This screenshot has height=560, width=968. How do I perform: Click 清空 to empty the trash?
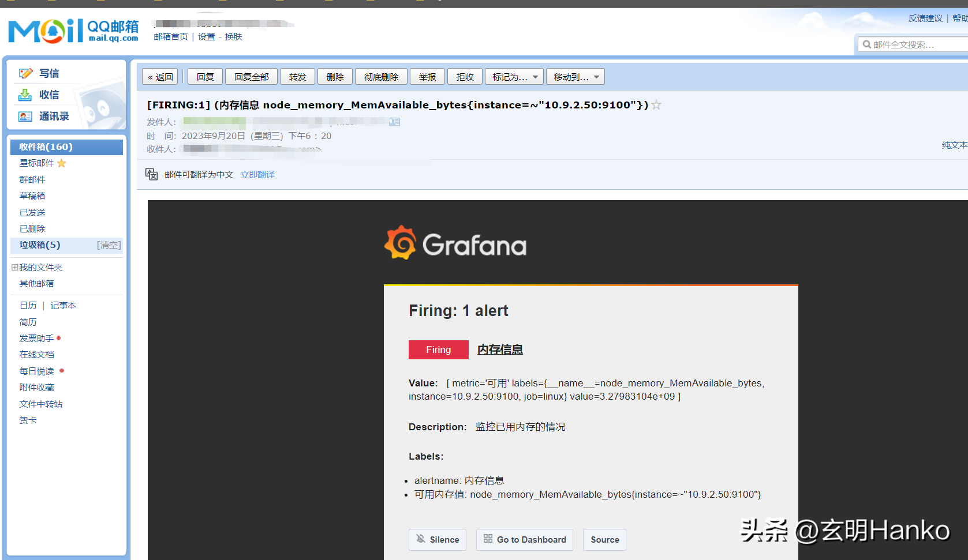pyautogui.click(x=109, y=245)
